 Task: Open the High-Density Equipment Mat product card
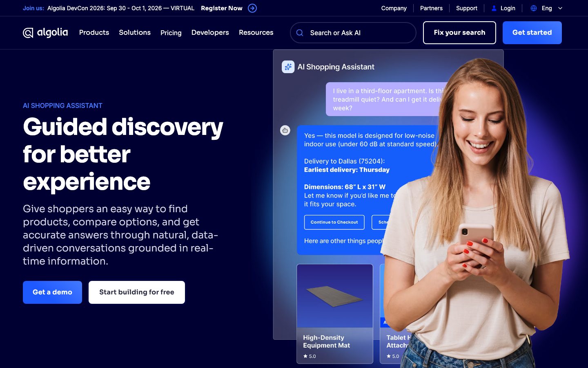pyautogui.click(x=335, y=314)
